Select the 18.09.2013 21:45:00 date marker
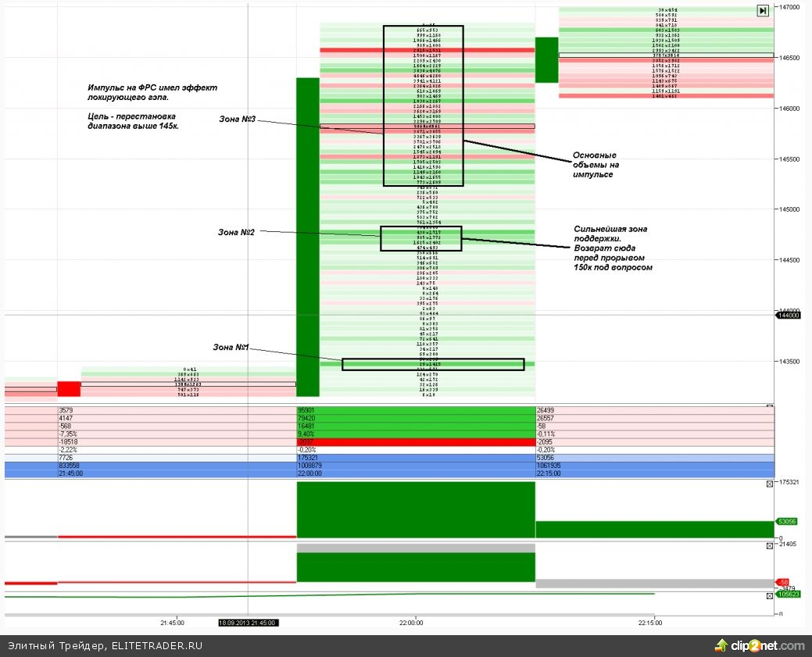The image size is (812, 657). (248, 623)
